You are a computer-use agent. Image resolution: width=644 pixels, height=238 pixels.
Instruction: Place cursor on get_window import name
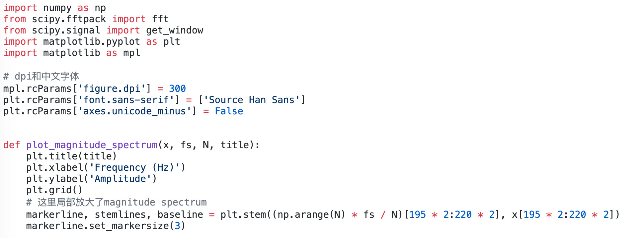click(175, 30)
